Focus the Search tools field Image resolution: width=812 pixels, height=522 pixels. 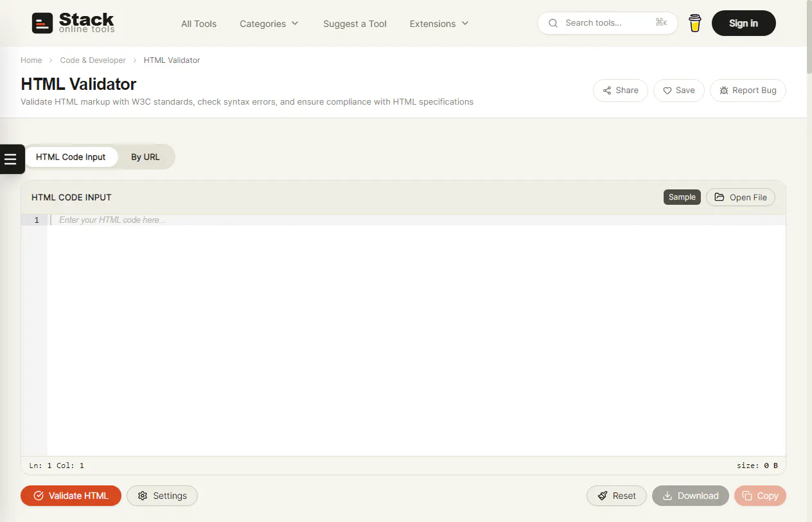(607, 23)
